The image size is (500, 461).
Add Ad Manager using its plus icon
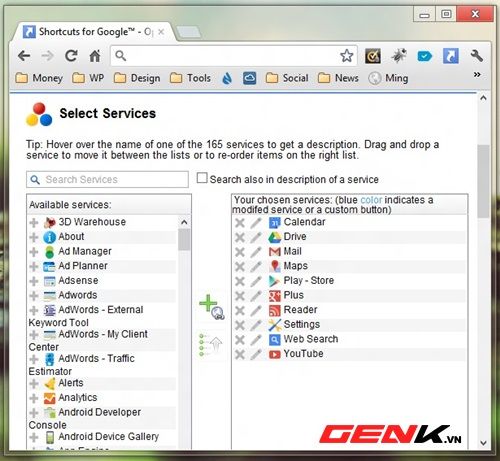pos(34,252)
